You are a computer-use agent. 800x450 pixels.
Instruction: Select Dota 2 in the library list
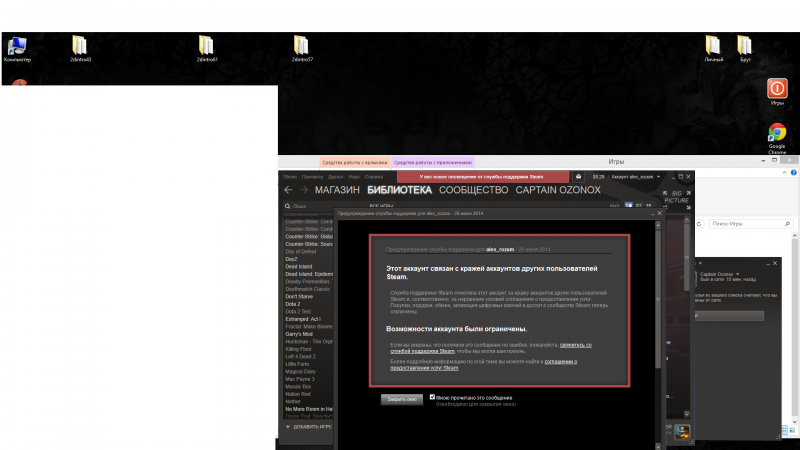tap(292, 304)
